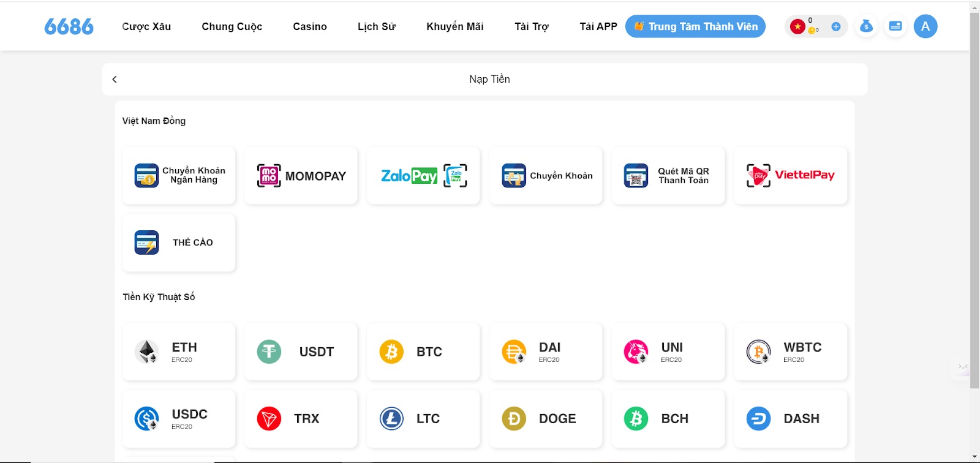This screenshot has width=980, height=463.
Task: Go to the Casino menu
Action: pyautogui.click(x=310, y=26)
